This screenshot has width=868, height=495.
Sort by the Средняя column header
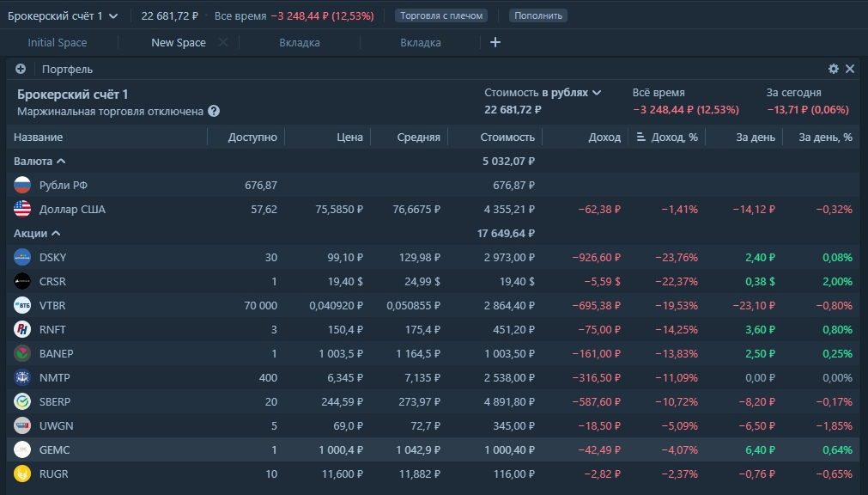[418, 137]
